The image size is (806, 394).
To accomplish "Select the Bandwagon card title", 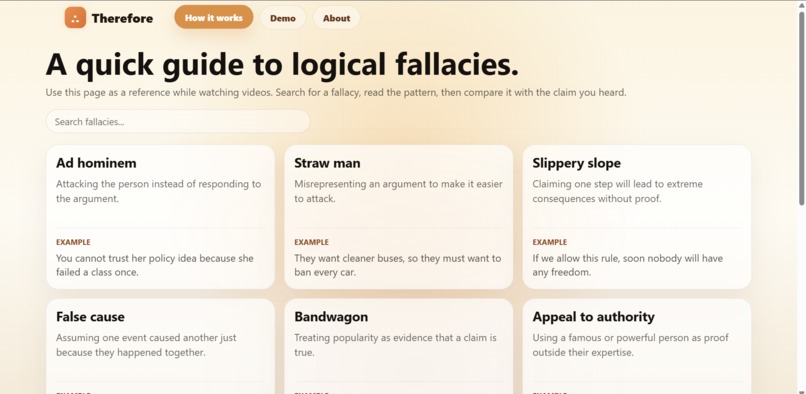I will point(331,317).
